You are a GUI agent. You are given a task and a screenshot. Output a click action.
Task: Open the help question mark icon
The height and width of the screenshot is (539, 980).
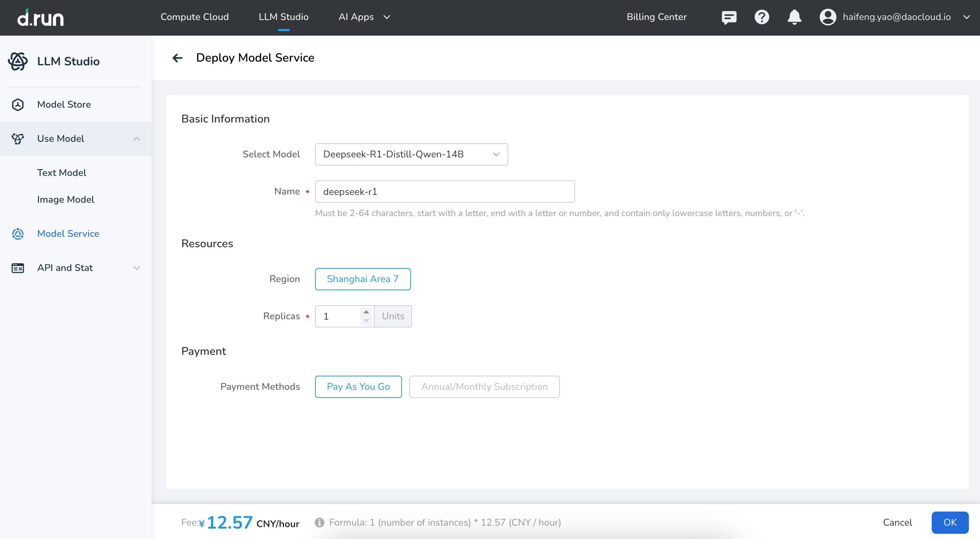[x=761, y=17]
